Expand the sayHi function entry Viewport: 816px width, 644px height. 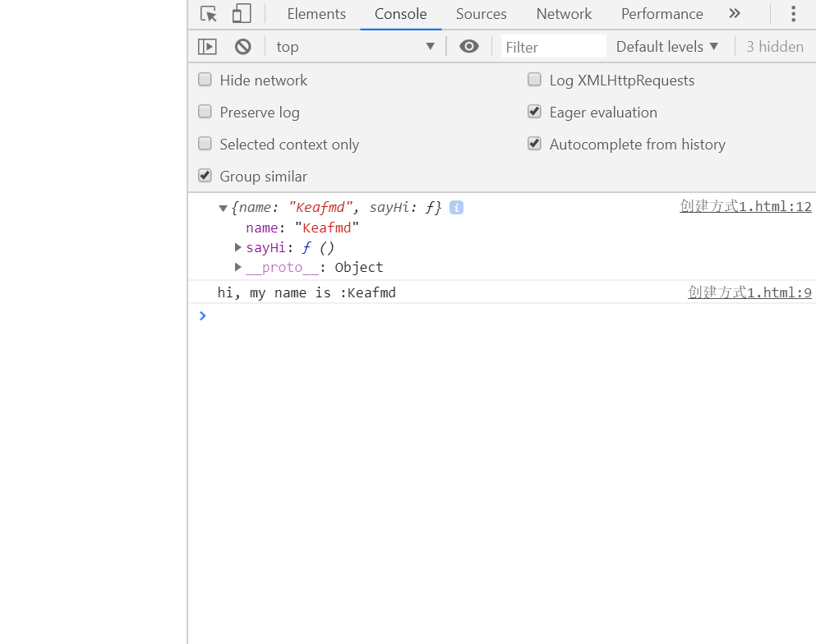coord(237,247)
